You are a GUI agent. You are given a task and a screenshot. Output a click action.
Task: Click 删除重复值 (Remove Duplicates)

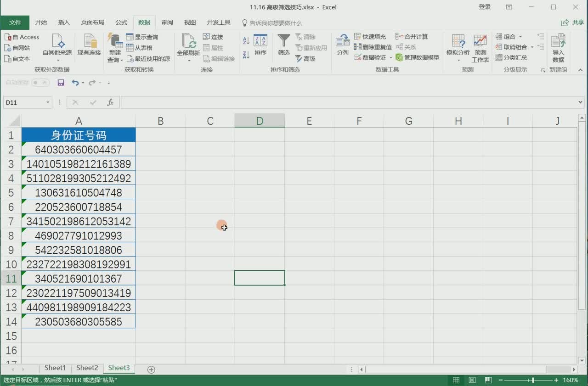click(373, 47)
